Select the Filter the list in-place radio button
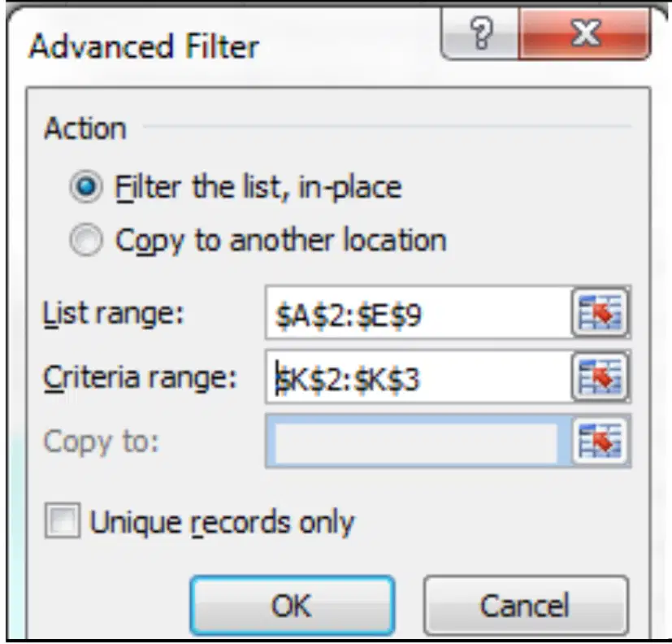The height and width of the screenshot is (644, 672). 86,187
